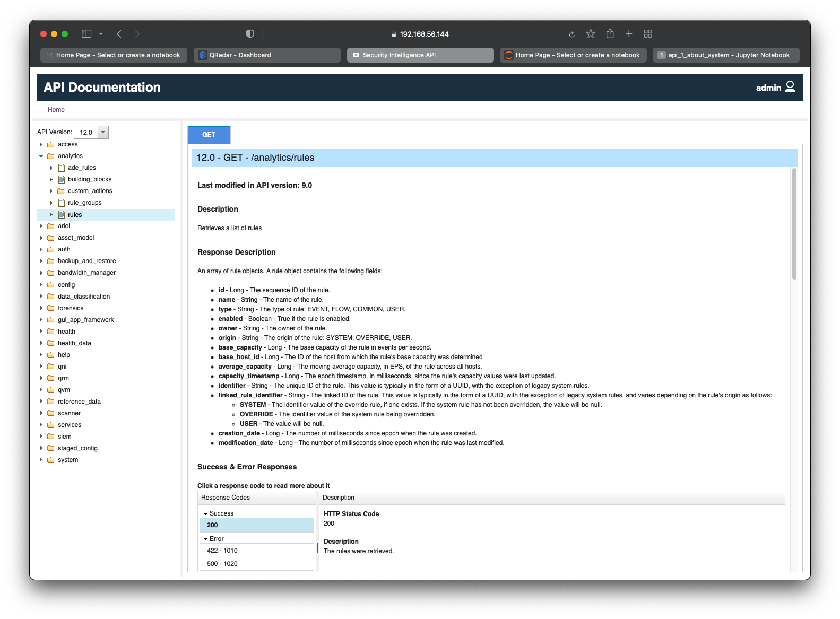Screen dimensions: 840x619
Task: Click the auth folder icon
Action: (x=51, y=249)
